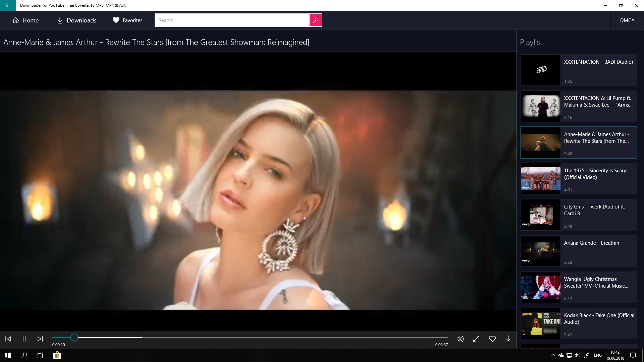Add current video to favorites with heart
This screenshot has height=362, width=644.
point(492,339)
